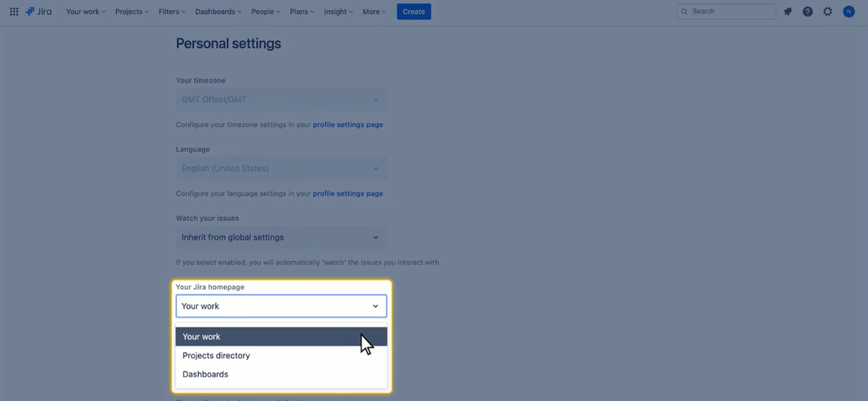868x401 pixels.
Task: Open the More menu
Action: click(x=374, y=11)
